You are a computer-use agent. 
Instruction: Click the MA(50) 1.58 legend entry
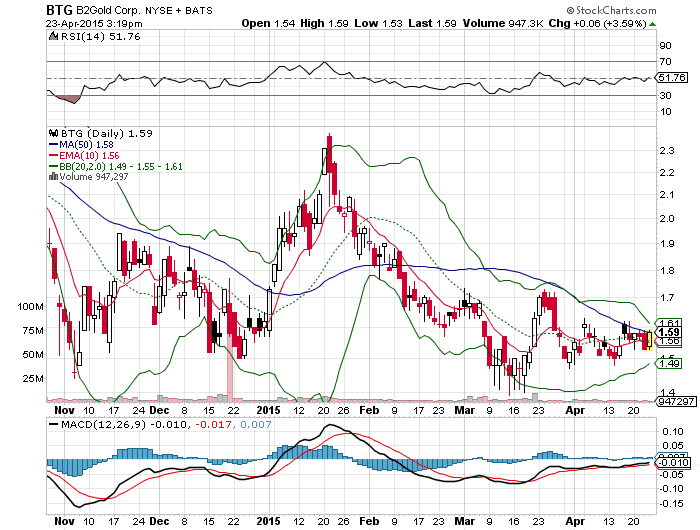(x=81, y=145)
